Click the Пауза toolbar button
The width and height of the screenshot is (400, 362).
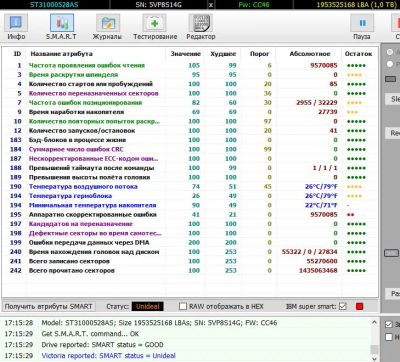tap(362, 27)
